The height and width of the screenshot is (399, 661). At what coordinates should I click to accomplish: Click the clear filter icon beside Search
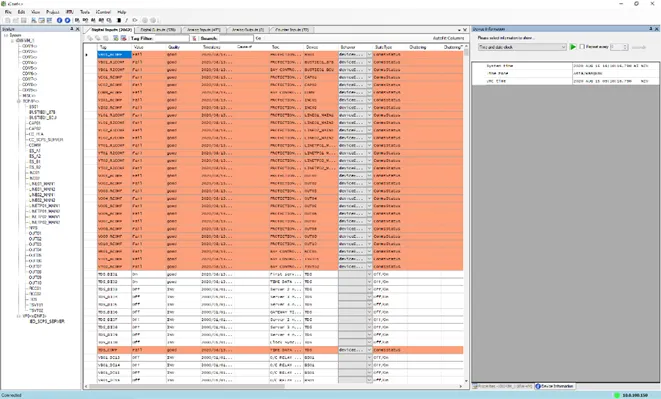[x=194, y=38]
